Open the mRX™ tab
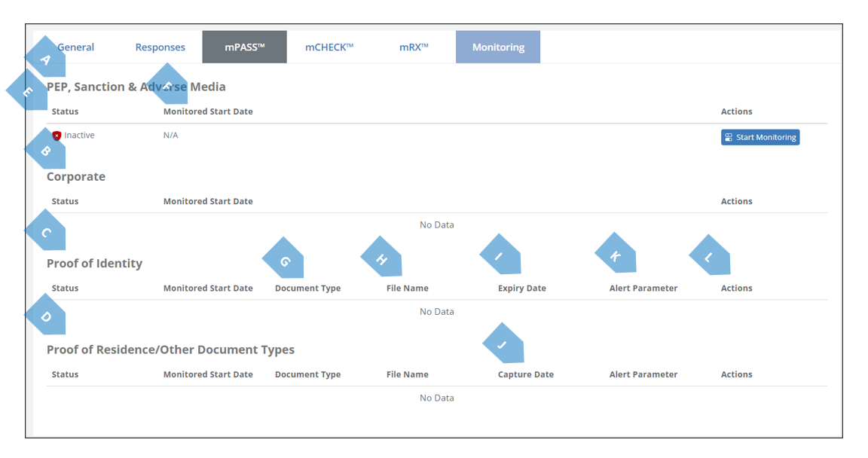Viewport: 868px width, 458px height. click(x=414, y=47)
